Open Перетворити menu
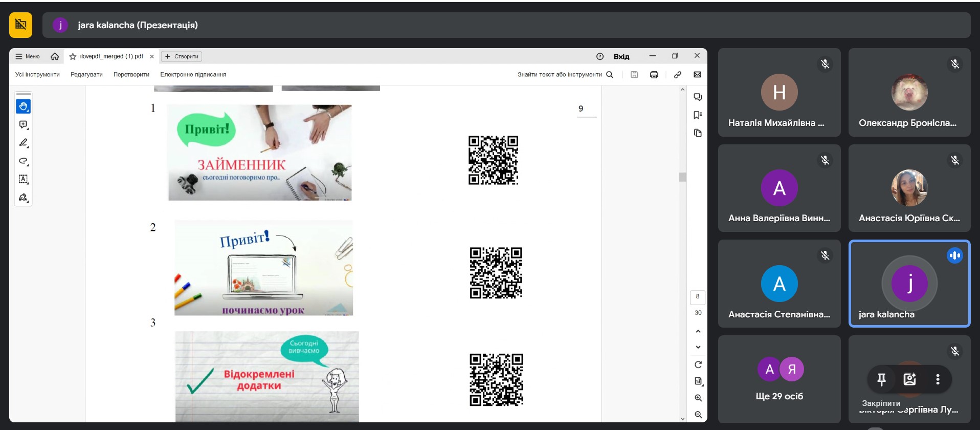Screen dimensions: 980x430 point(131,74)
